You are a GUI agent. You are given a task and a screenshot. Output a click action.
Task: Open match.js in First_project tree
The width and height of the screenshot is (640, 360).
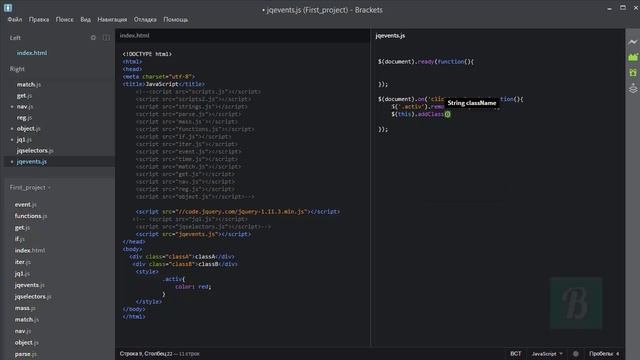tap(27, 320)
